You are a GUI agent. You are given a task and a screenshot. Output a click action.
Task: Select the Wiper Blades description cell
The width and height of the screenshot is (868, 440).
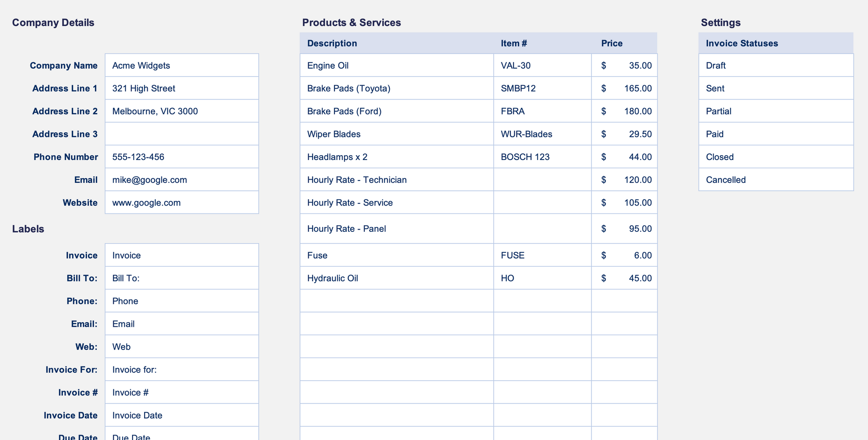coord(396,134)
